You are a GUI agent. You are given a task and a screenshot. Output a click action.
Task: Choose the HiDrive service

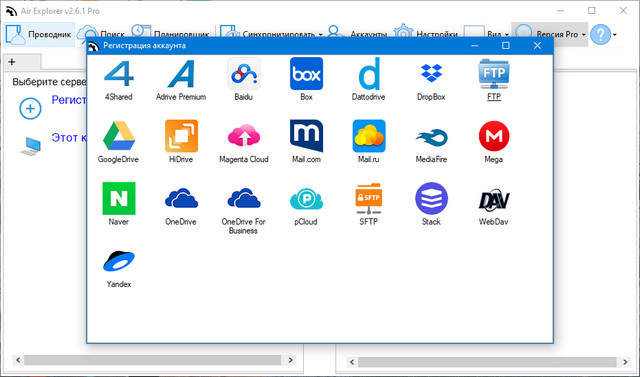(181, 136)
